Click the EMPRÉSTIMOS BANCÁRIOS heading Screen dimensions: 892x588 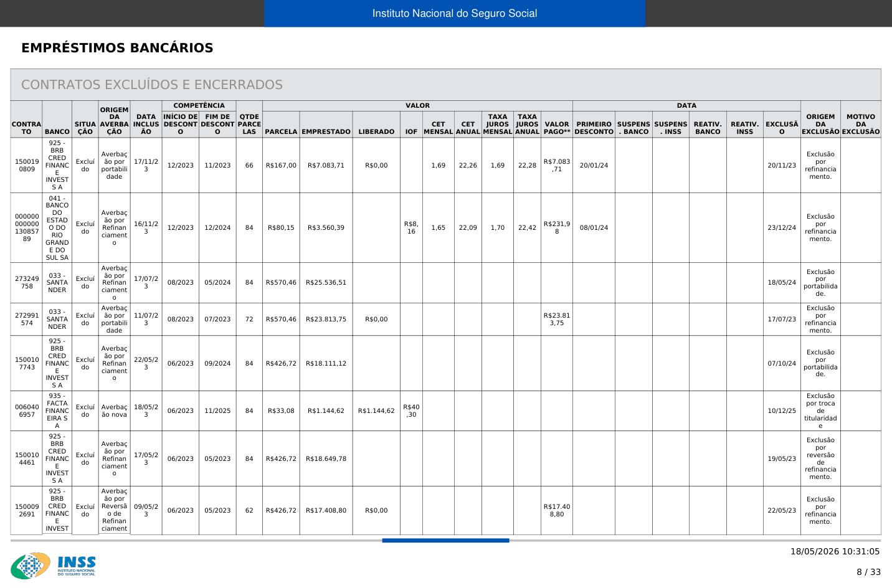click(x=117, y=48)
